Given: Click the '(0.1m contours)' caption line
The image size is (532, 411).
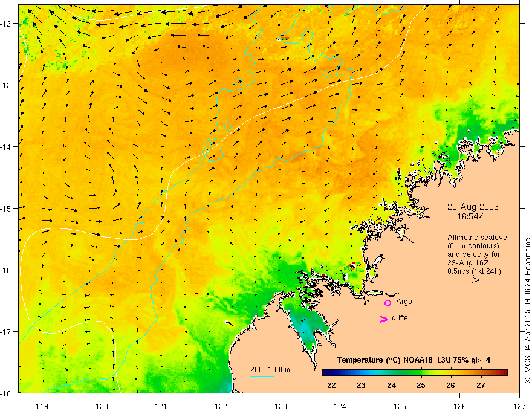Looking at the screenshot, I should coord(473,246).
